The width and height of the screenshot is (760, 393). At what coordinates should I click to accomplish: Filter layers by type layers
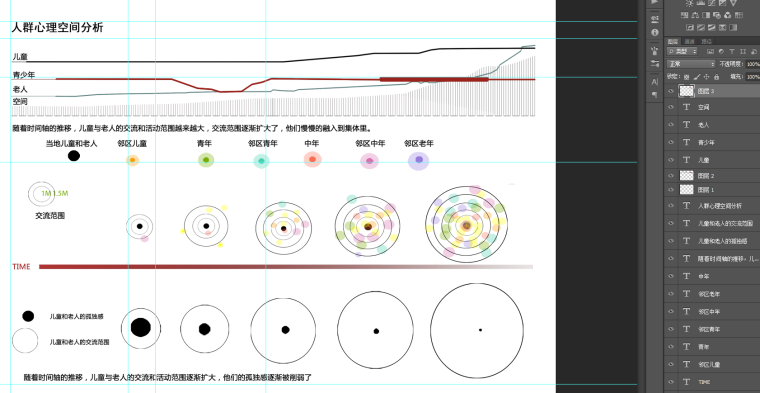click(x=731, y=51)
